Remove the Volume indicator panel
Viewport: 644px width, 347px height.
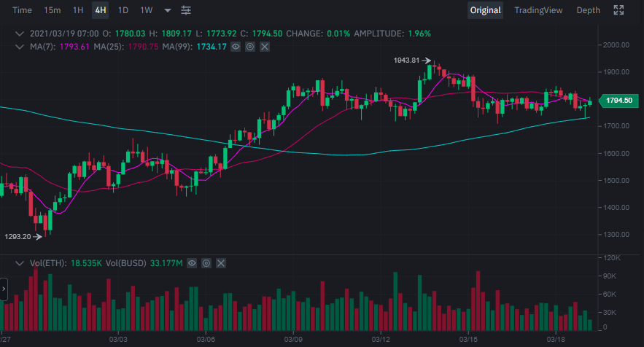(x=221, y=262)
